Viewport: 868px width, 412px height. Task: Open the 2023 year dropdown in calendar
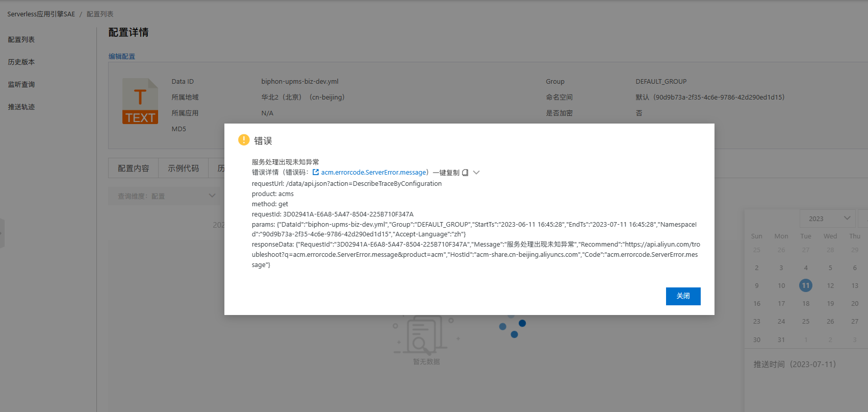click(x=828, y=219)
